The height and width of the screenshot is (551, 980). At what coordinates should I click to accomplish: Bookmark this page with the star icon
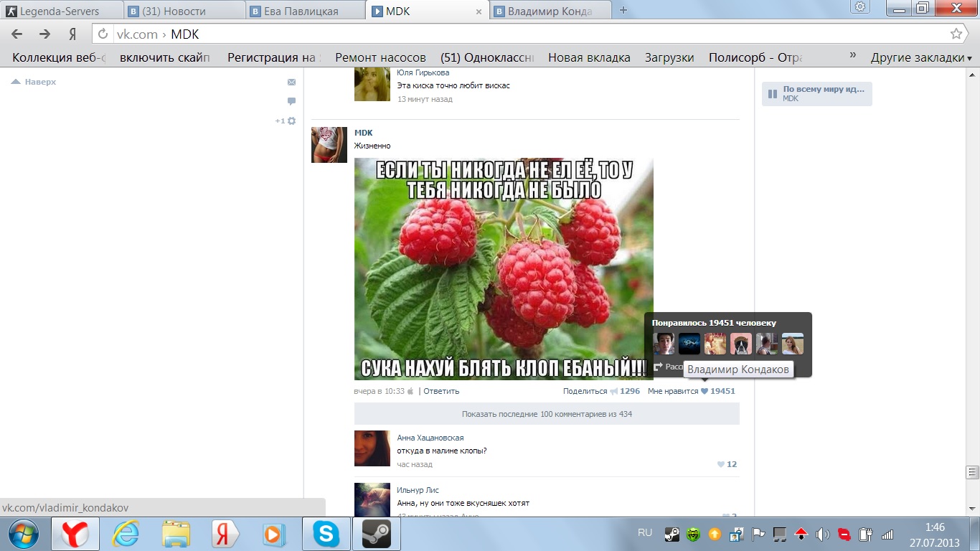pos(956,34)
